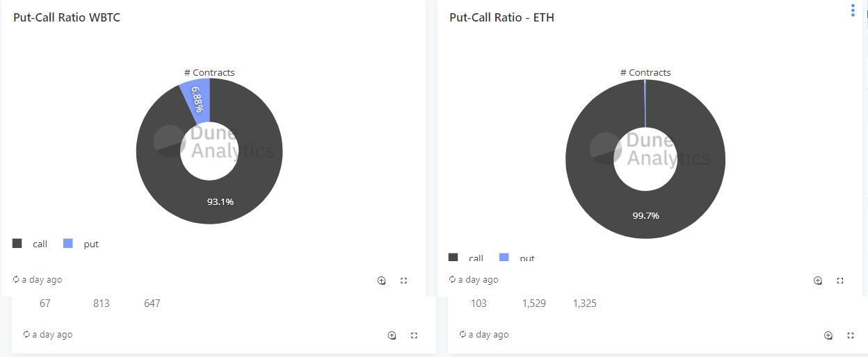The width and height of the screenshot is (868, 357).
Task: Click the refresh icon under the ETH chart
Action: point(452,279)
